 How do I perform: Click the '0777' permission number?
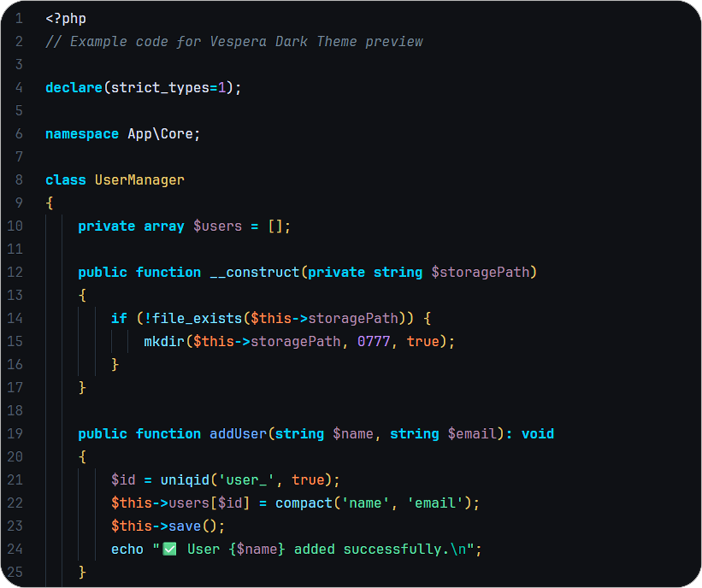click(374, 341)
